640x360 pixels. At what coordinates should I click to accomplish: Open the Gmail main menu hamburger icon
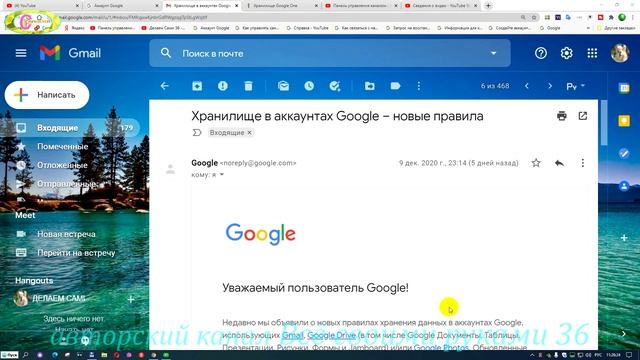(x=21, y=53)
